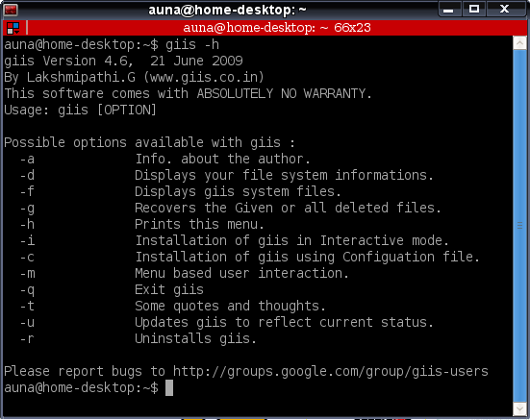Image resolution: width=530 pixels, height=420 pixels.
Task: Click the blinking cursor at the last prompt
Action: pyautogui.click(x=169, y=387)
